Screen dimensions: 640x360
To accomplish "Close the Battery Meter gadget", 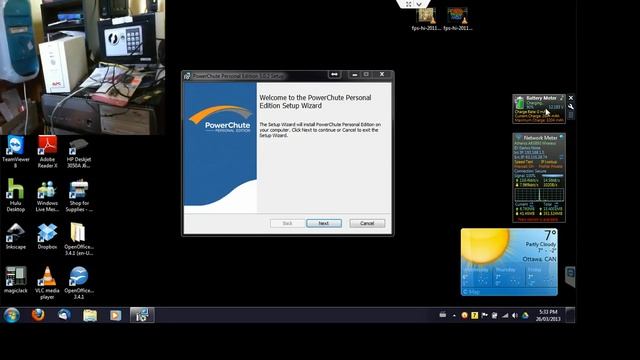I will (x=571, y=98).
